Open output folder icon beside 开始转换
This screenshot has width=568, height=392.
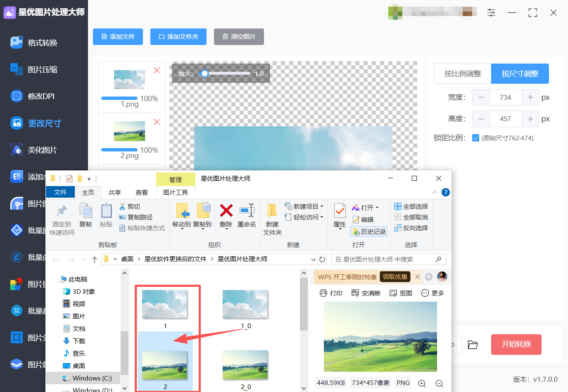point(473,345)
